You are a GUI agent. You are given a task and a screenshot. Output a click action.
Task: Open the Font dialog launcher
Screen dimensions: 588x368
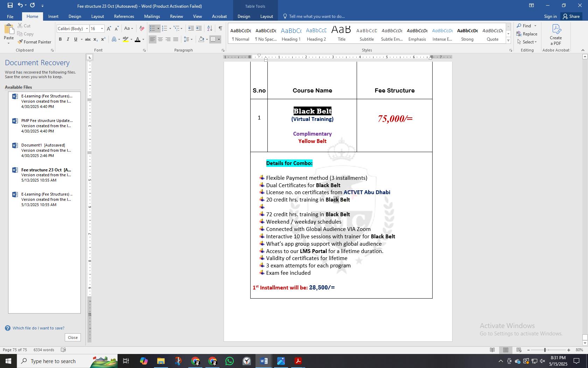[144, 50]
